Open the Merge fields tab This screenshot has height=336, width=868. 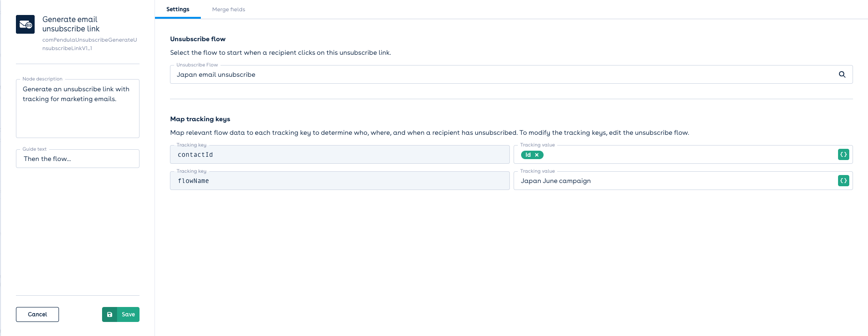pyautogui.click(x=228, y=9)
